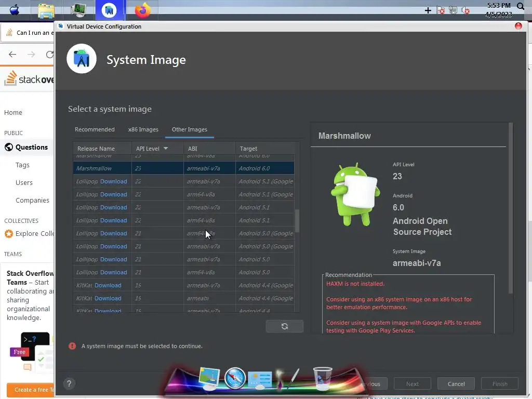
Task: Switch to Firefox from the top bar
Action: 142,10
